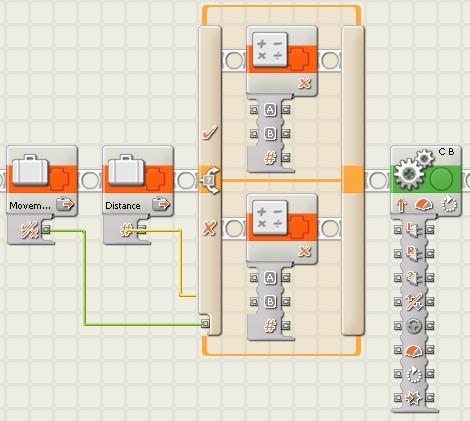The image size is (470, 421).
Task: Select the upper Math block calculator icon
Action: [x=270, y=49]
